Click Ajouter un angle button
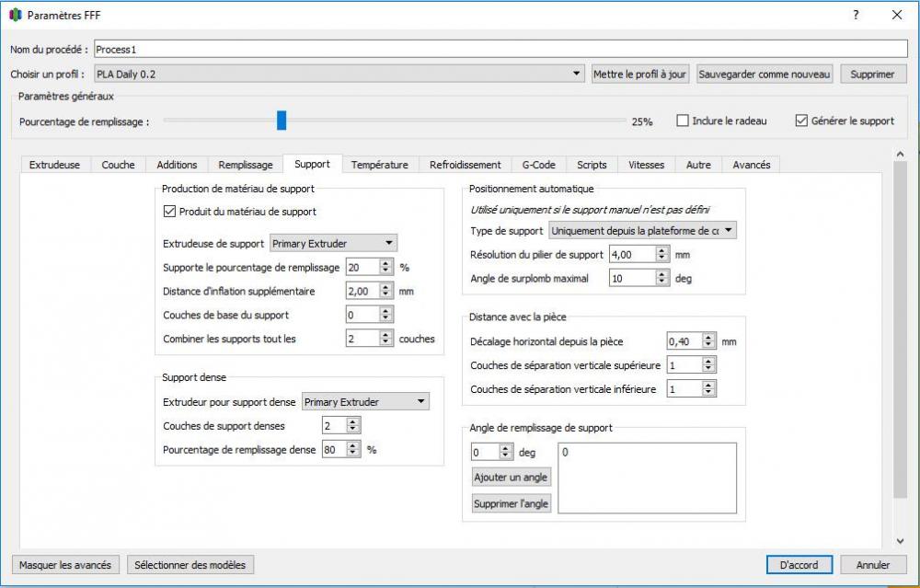Image resolution: width=920 pixels, height=588 pixels. coord(511,477)
